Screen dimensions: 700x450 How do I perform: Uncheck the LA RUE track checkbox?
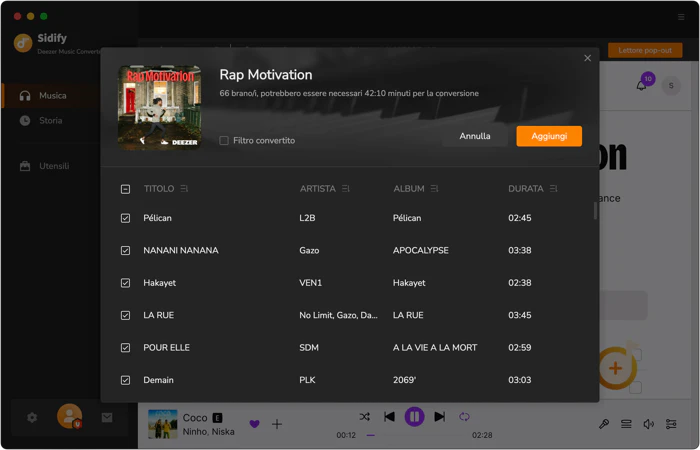(125, 316)
